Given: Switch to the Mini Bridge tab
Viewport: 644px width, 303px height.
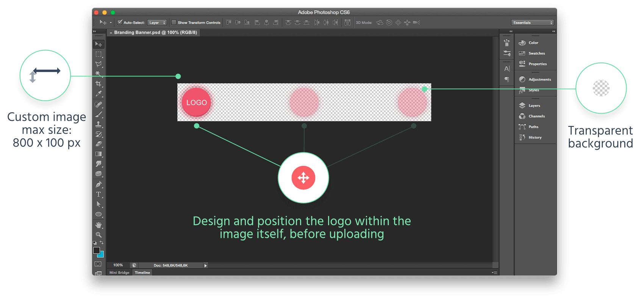Looking at the screenshot, I should coord(119,273).
